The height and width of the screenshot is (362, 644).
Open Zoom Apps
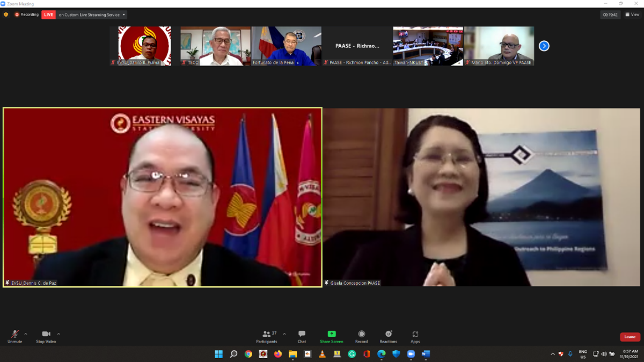click(x=415, y=336)
